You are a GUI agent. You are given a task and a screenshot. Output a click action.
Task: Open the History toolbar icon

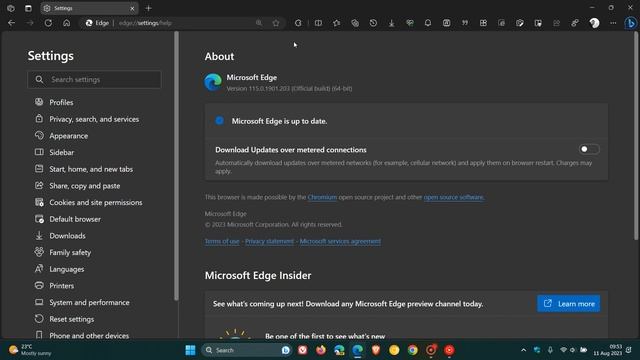click(x=373, y=23)
